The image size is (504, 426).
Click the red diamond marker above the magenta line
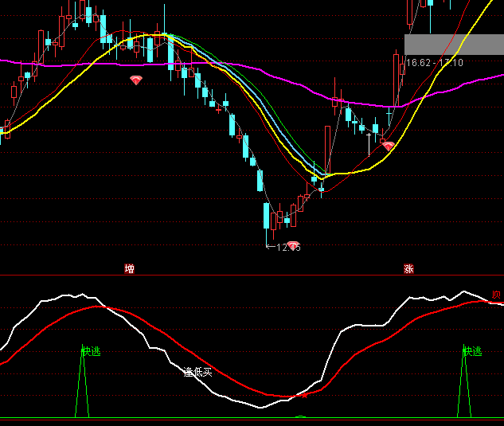tap(135, 80)
